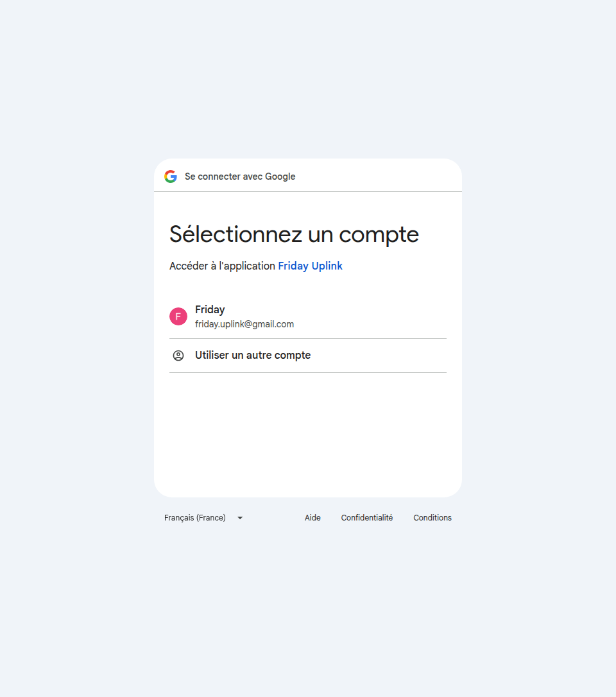The width and height of the screenshot is (616, 697).
Task: Open the Confidentialité link
Action: [x=367, y=518]
